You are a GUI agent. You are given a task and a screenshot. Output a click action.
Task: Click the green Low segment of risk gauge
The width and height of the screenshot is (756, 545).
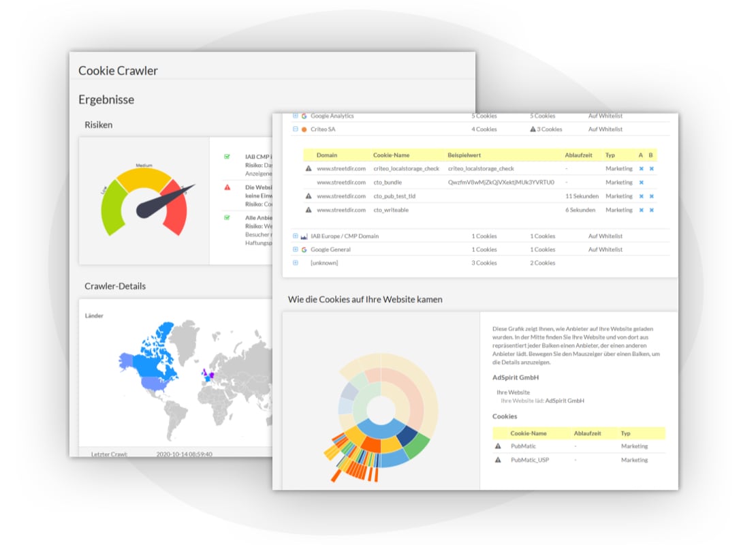click(112, 207)
